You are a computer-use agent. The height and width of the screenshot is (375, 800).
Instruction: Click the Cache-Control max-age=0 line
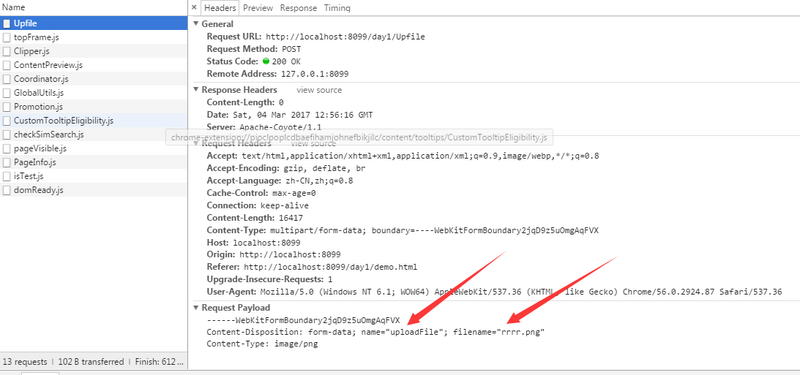[262, 193]
